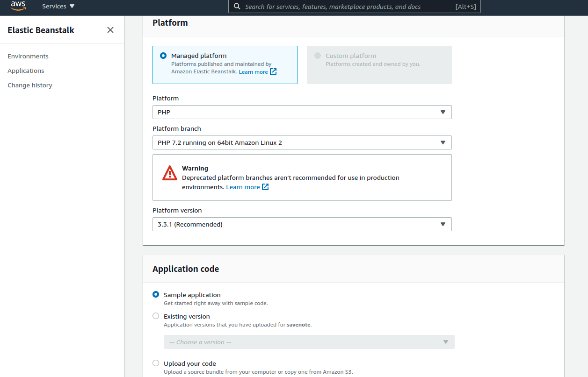Click Learn more link in the Warning box
Viewport: 588px width, 377px height.
[243, 187]
